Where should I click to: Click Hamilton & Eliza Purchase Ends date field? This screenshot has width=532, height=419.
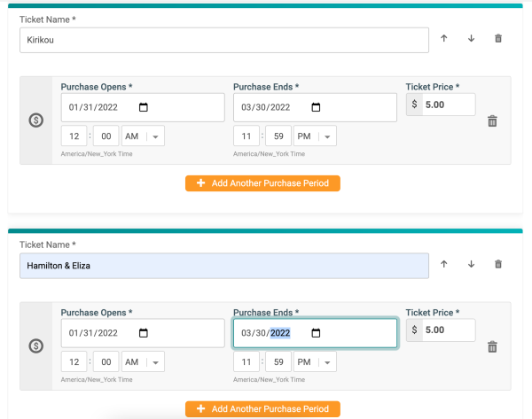pyautogui.click(x=315, y=333)
